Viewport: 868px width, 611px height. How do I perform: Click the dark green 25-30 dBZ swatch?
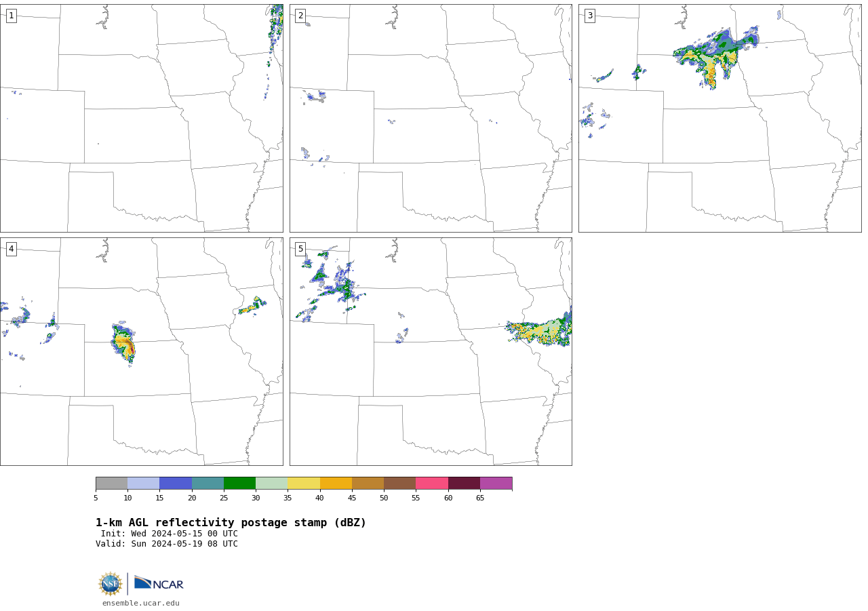click(x=239, y=483)
